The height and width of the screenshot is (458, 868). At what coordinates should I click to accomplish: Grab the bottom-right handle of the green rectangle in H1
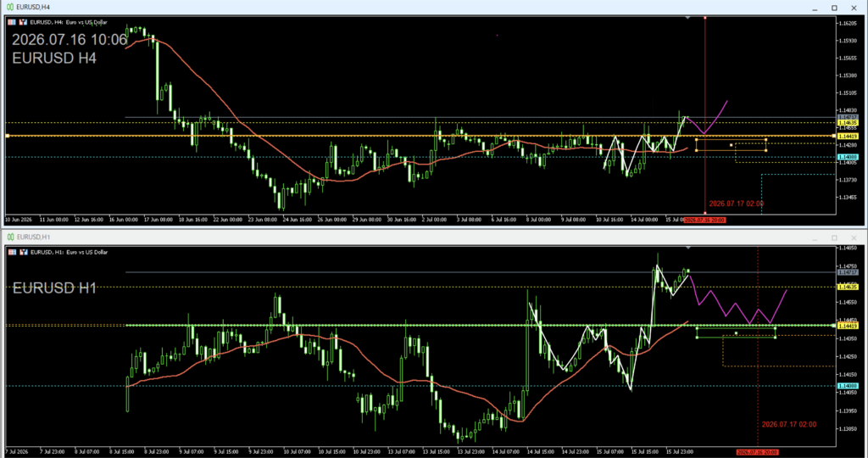(775, 338)
